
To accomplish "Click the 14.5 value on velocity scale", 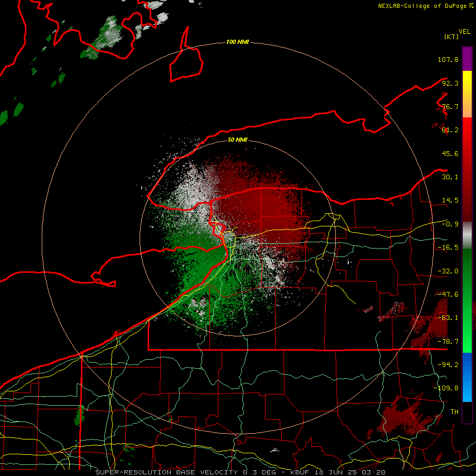I will tap(450, 200).
